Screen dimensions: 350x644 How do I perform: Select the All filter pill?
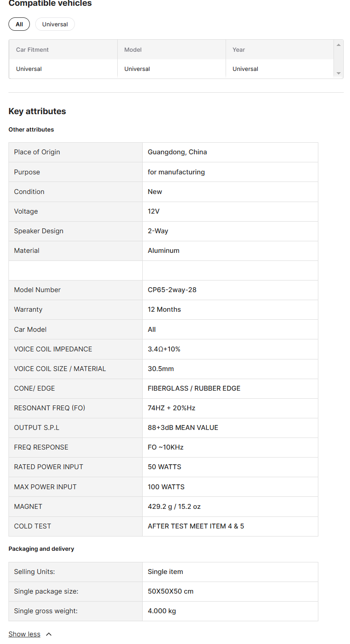click(19, 24)
